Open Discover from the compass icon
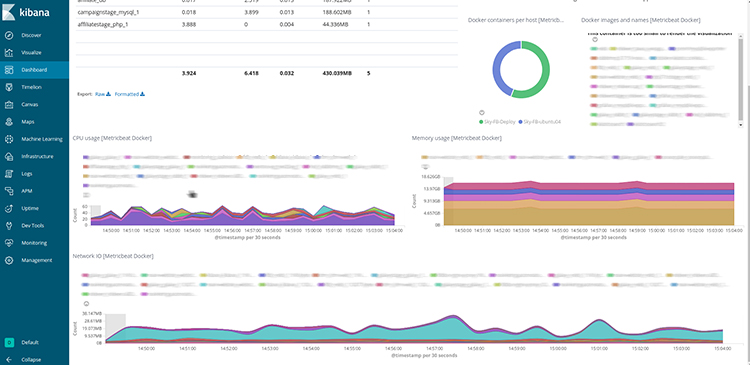Viewport: 750px width, 365px height. point(9,35)
